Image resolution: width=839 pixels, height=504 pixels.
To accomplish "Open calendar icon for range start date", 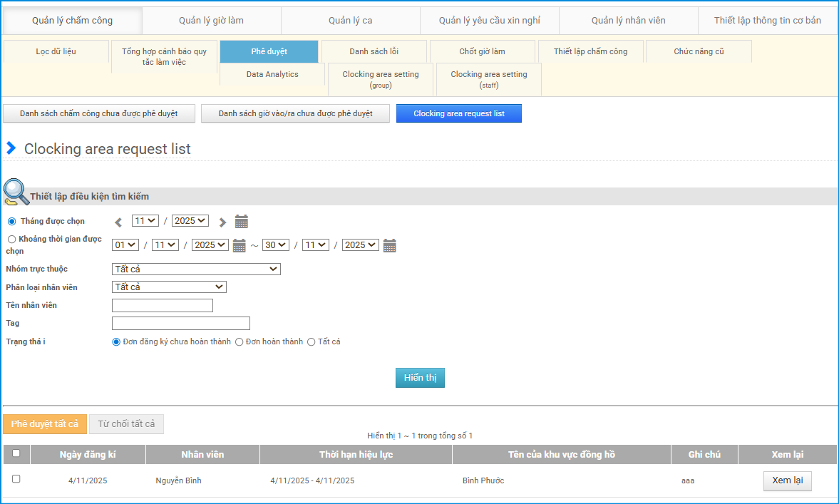I will click(x=240, y=245).
